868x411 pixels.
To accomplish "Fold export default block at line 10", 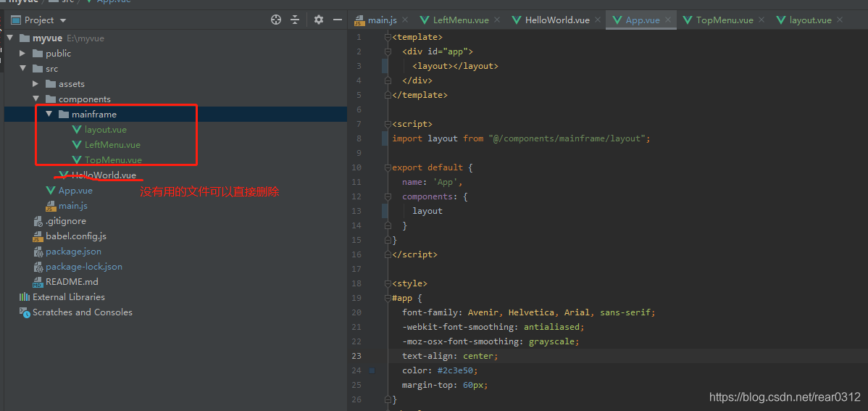I will point(388,167).
